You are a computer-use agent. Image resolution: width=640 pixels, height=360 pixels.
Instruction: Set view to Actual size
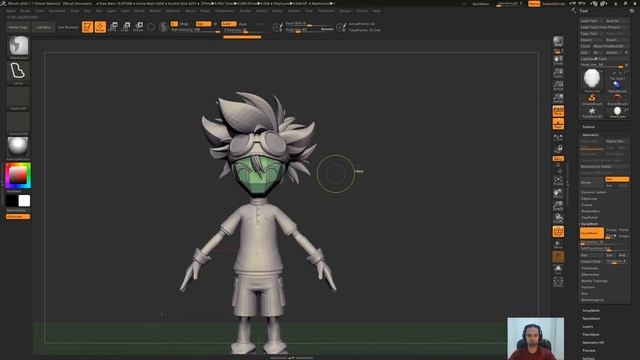[x=558, y=86]
